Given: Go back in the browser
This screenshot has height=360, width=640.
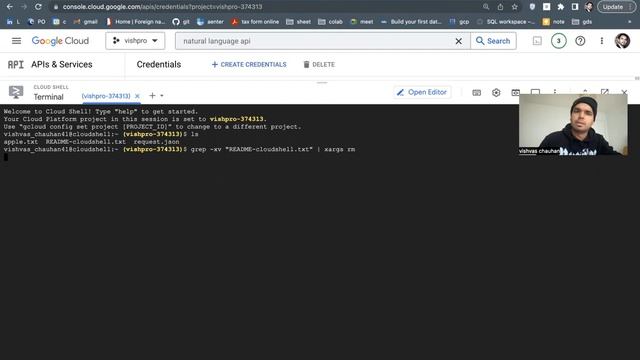Looking at the screenshot, I should [x=10, y=7].
